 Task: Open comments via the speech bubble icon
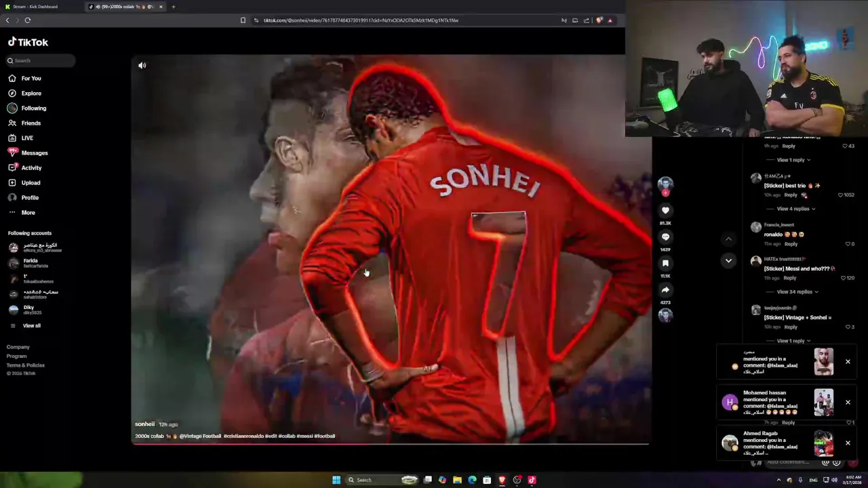665,237
